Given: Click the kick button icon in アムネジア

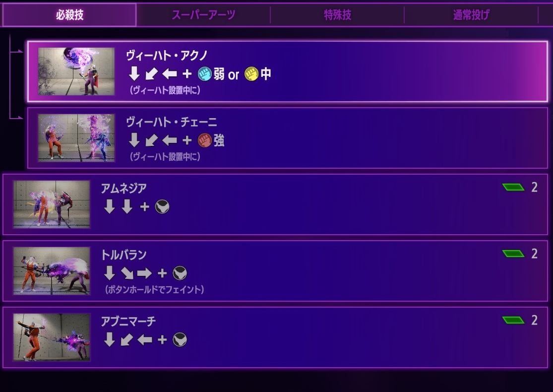Looking at the screenshot, I should [162, 207].
